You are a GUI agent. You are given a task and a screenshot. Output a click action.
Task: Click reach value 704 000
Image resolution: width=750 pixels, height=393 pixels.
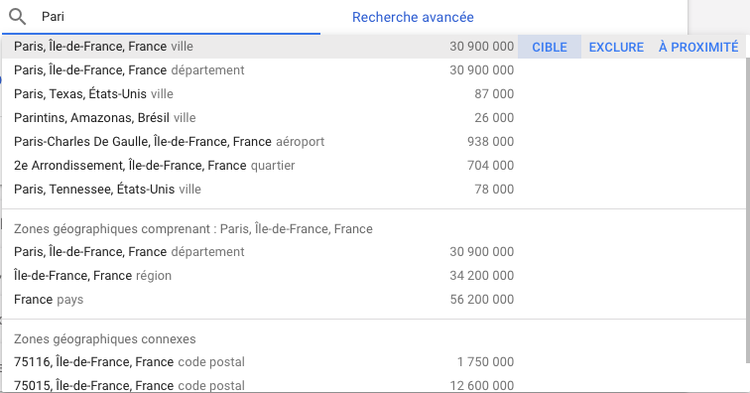[491, 165]
